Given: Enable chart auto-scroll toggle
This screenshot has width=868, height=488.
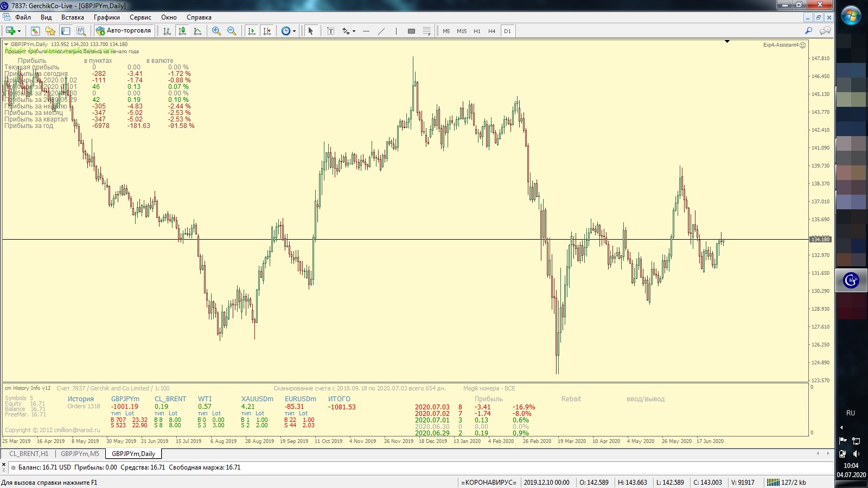Looking at the screenshot, I should pyautogui.click(x=251, y=31).
